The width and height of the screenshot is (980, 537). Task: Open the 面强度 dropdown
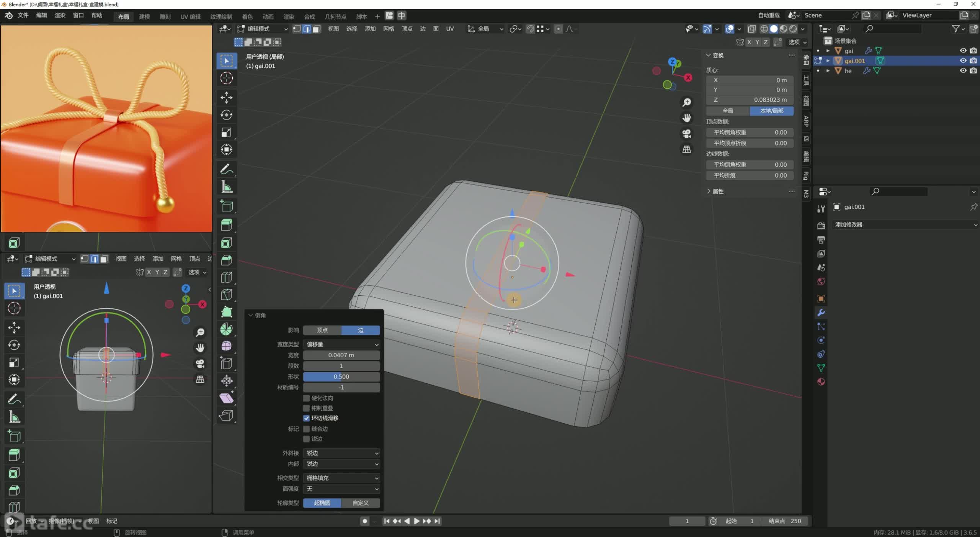pos(341,488)
